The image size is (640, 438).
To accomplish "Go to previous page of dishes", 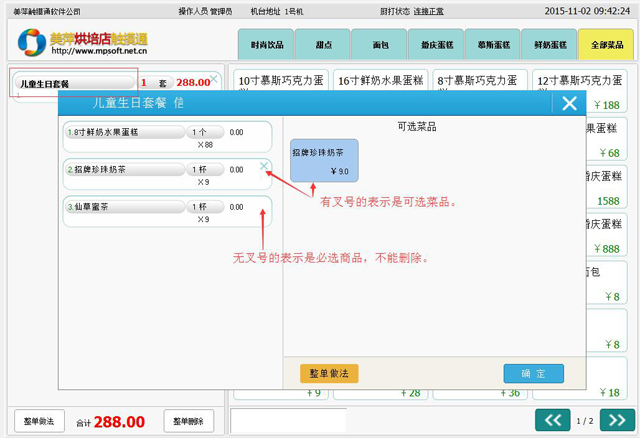I will click(552, 420).
